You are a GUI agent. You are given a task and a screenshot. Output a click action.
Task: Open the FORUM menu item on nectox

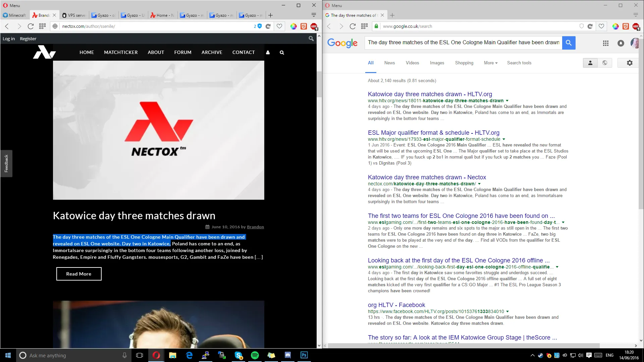click(x=183, y=52)
